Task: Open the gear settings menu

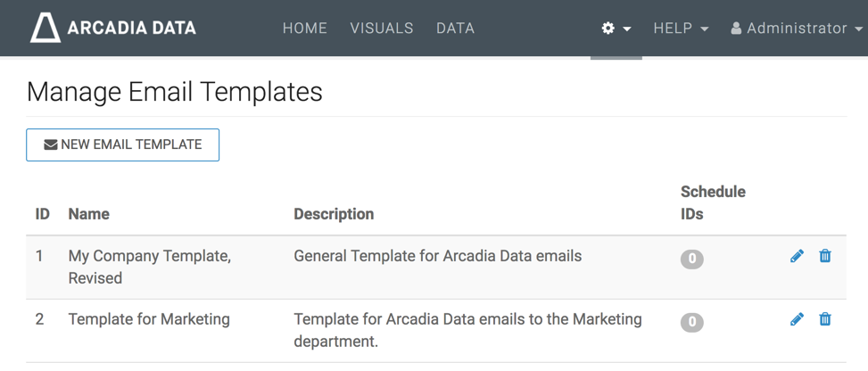Action: [x=616, y=29]
